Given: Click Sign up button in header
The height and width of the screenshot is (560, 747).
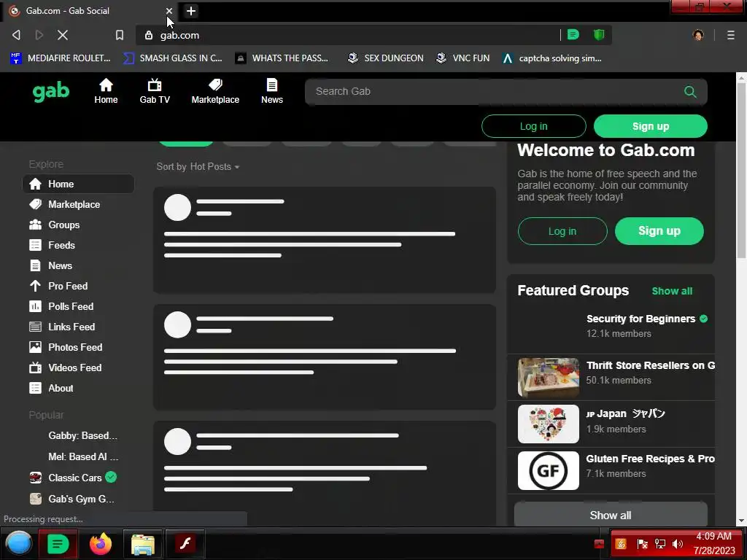Looking at the screenshot, I should tap(650, 126).
